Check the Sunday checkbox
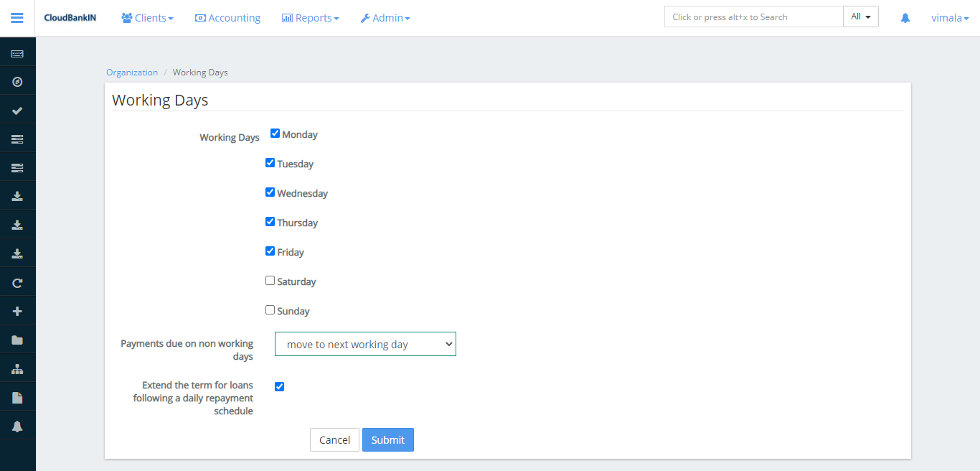 coord(270,310)
